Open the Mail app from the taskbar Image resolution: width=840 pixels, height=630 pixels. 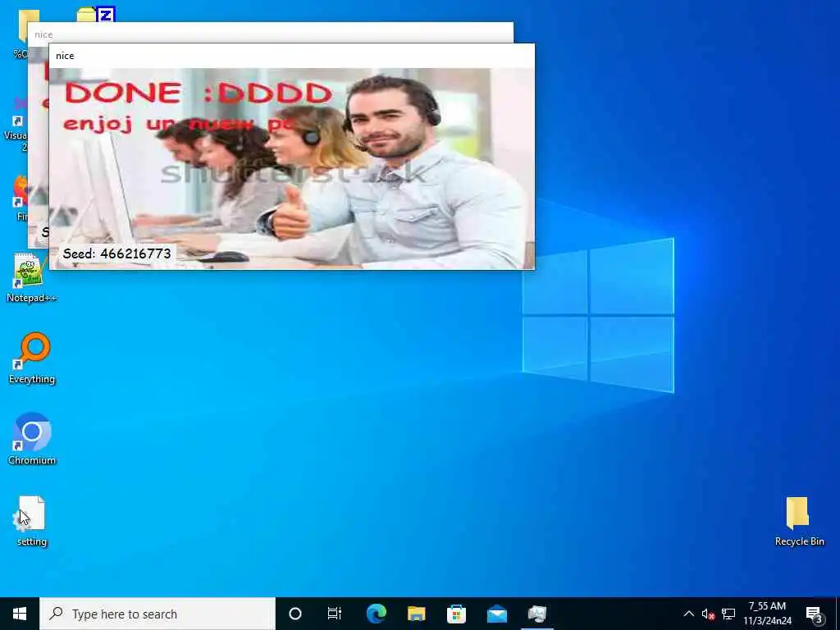(496, 614)
